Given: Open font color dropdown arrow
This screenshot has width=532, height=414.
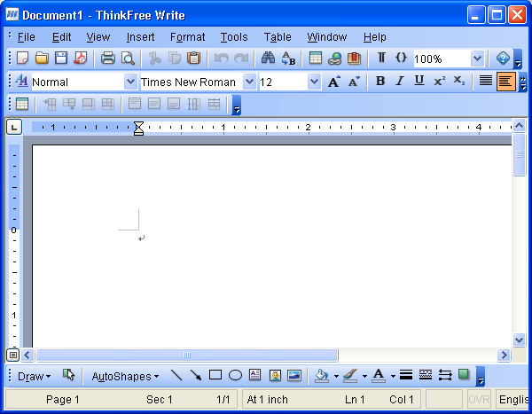Looking at the screenshot, I should pyautogui.click(x=393, y=376).
